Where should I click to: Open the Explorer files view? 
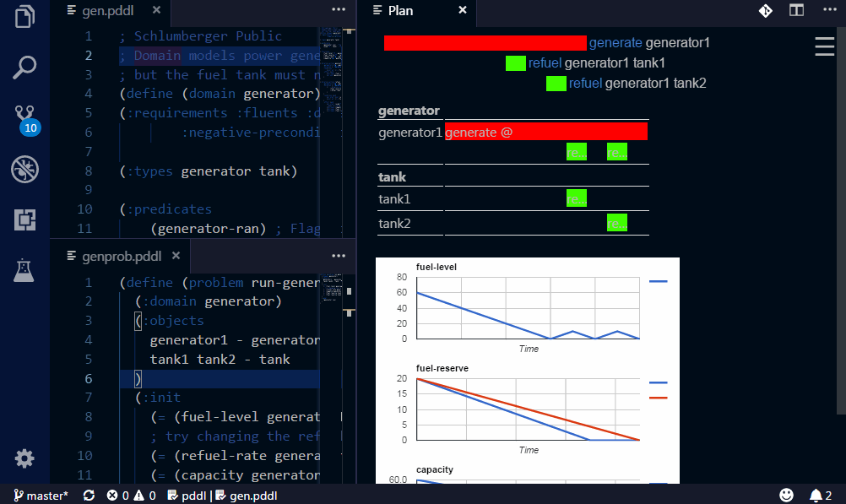coord(24,16)
